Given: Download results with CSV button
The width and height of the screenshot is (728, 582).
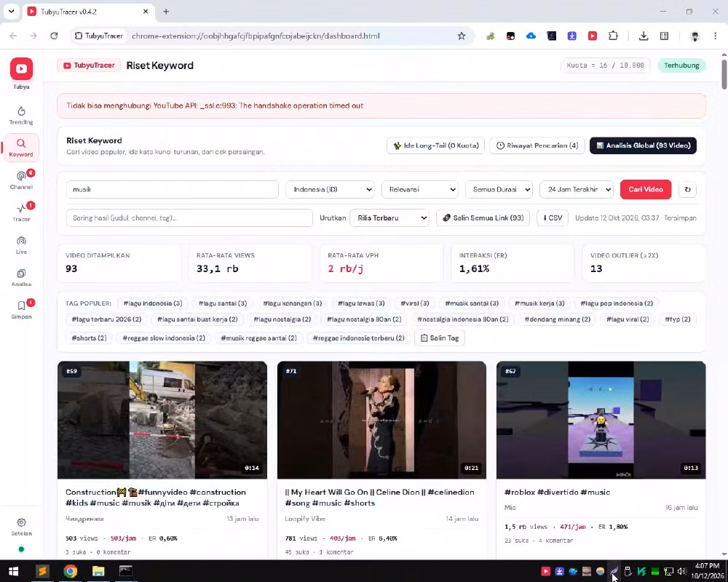Looking at the screenshot, I should coord(552,218).
